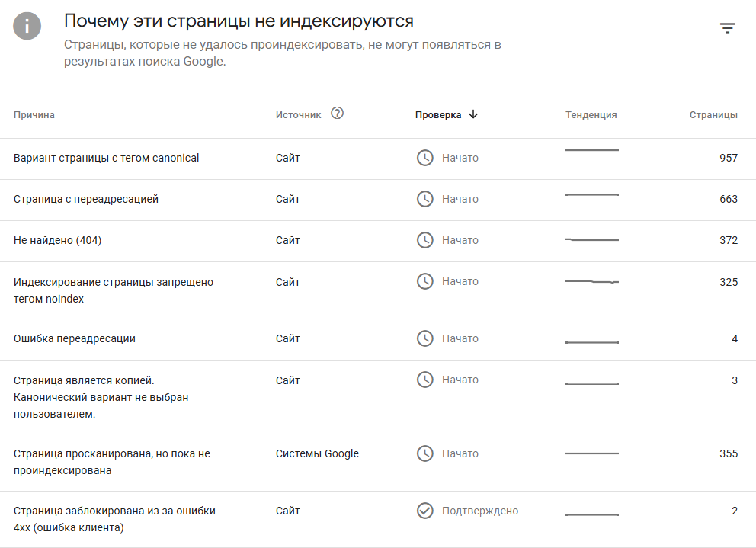Open the filter rows icon
Image resolution: width=756 pixels, height=548 pixels.
pyautogui.click(x=728, y=29)
